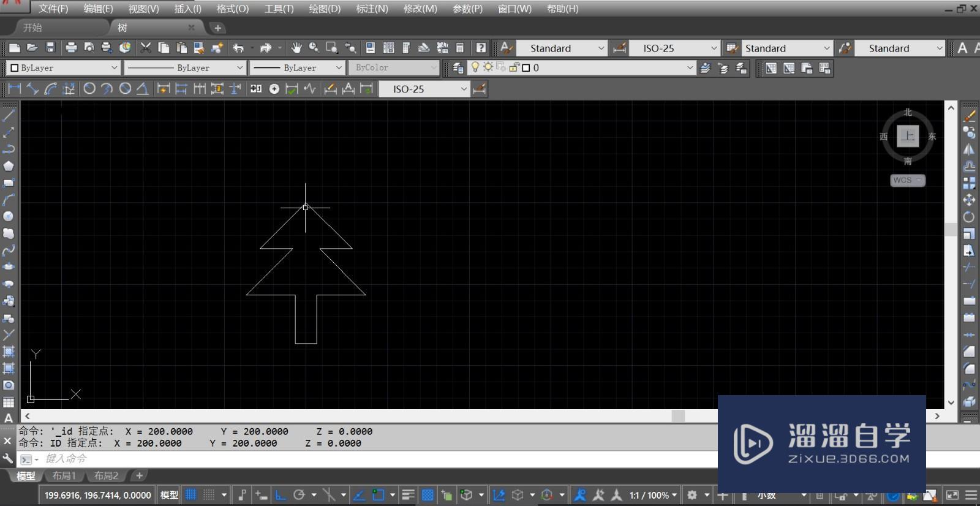Select the Line draw tool
980x506 pixels.
point(9,115)
